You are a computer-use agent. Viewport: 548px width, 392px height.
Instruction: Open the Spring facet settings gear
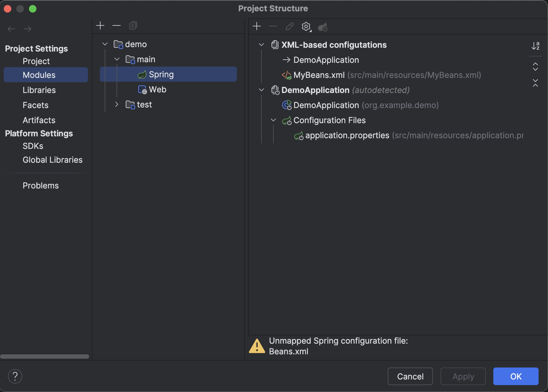[x=306, y=26]
